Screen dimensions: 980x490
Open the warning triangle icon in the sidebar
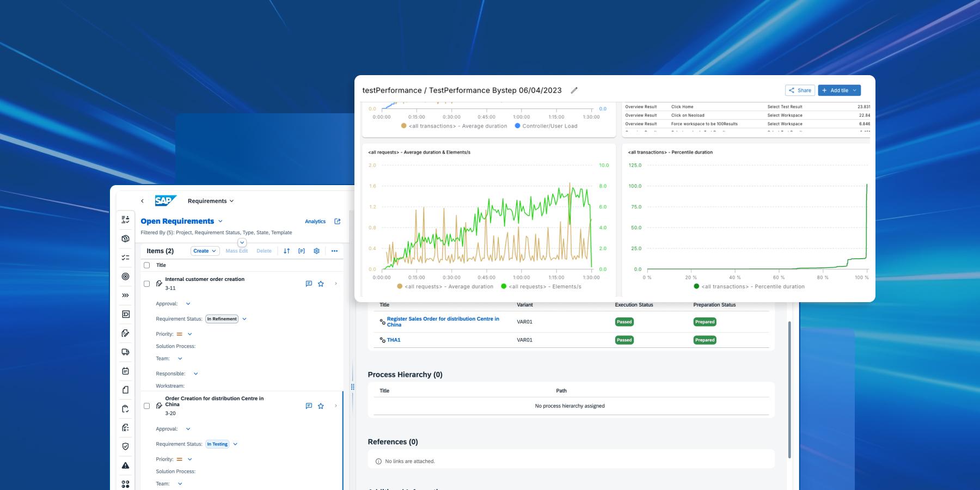126,465
